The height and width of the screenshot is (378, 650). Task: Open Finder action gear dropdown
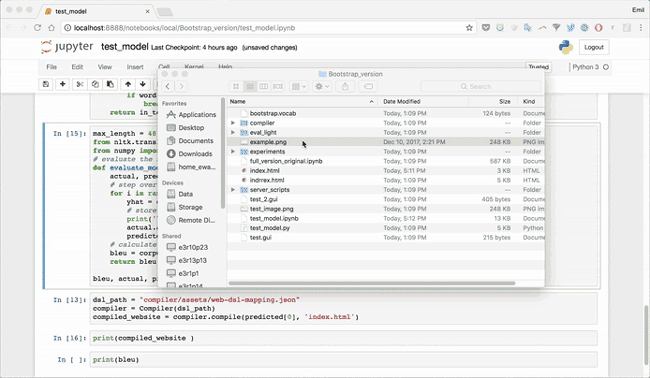322,86
